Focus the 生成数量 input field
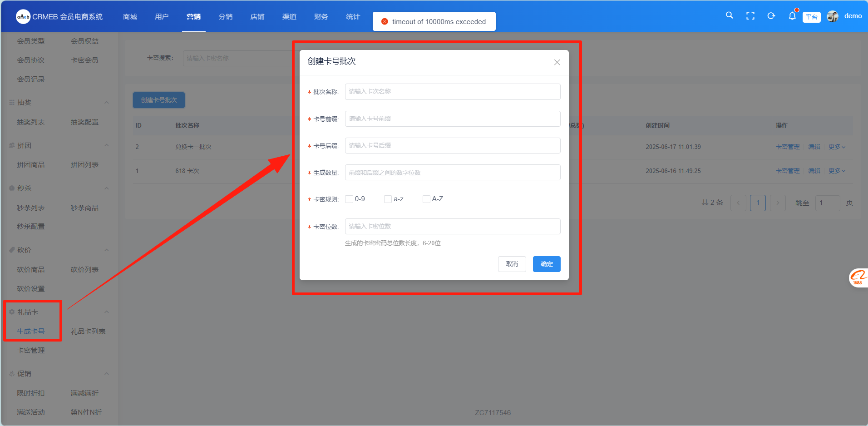The width and height of the screenshot is (868, 426). 453,173
